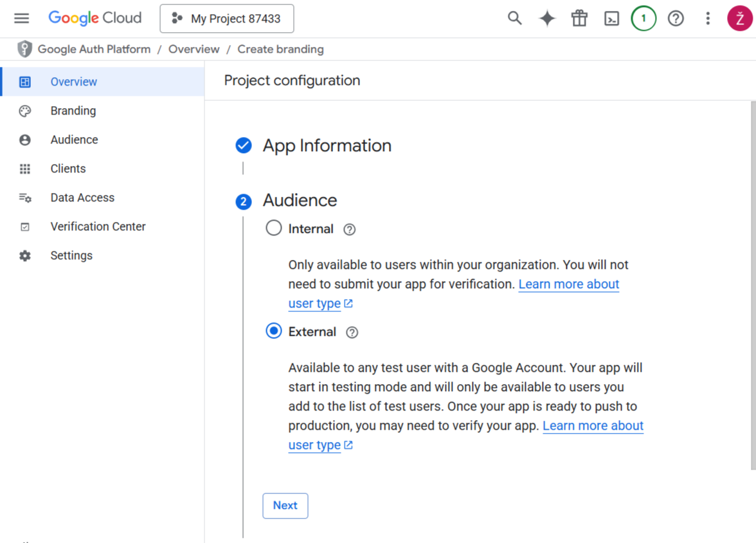756x543 pixels.
Task: Open the Gemini sparkle assistant icon
Action: tap(546, 18)
